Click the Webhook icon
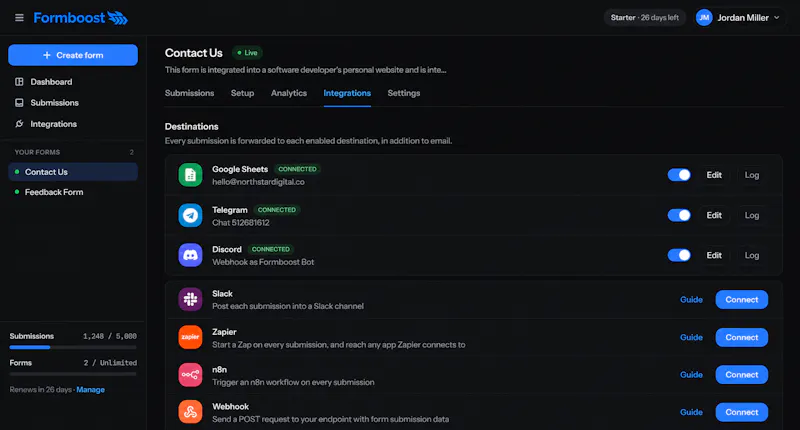This screenshot has width=800, height=430. [190, 412]
